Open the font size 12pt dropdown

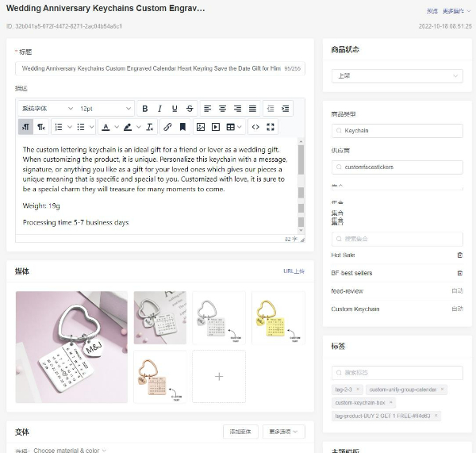pos(106,109)
